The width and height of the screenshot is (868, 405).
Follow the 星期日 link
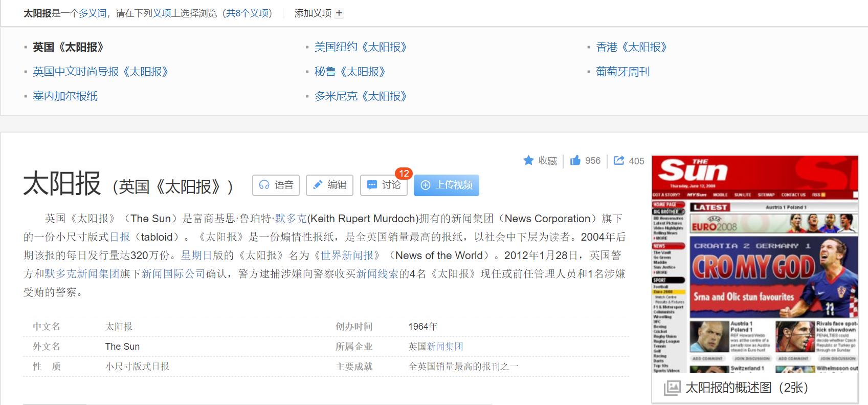(x=196, y=255)
